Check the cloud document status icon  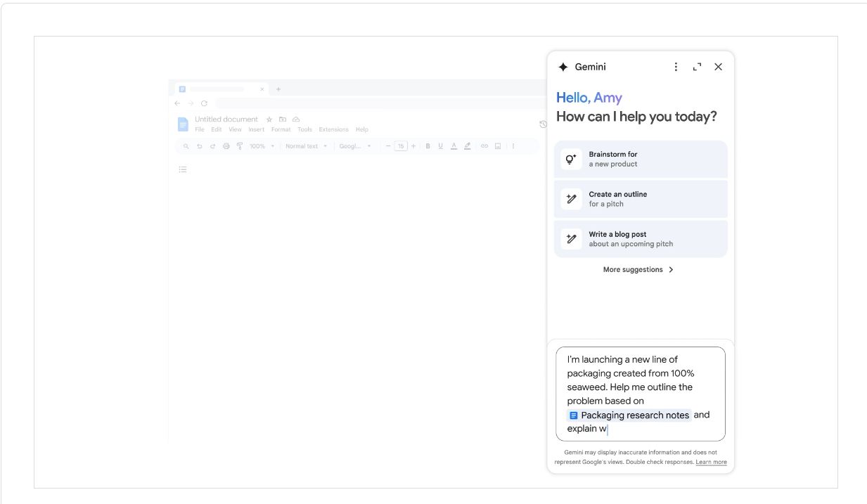pyautogui.click(x=296, y=119)
